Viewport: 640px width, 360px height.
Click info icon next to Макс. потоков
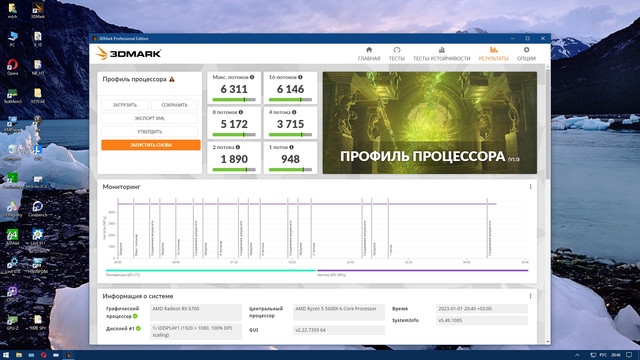[x=252, y=77]
